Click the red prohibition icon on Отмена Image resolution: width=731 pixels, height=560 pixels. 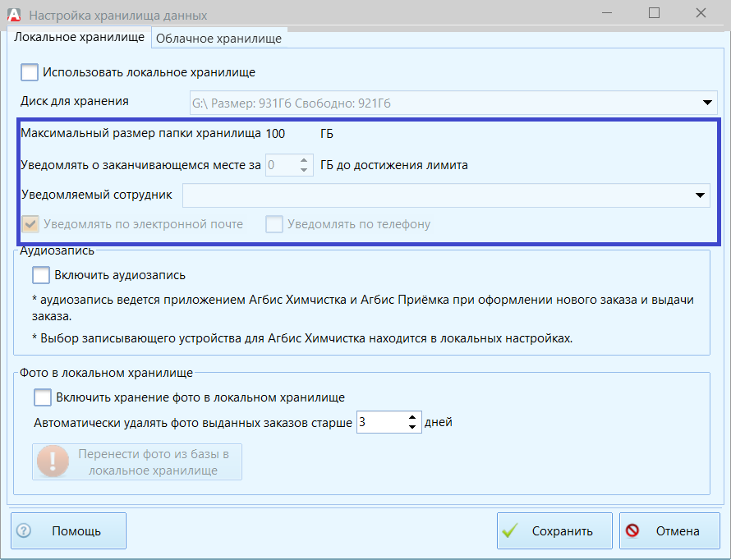632,530
